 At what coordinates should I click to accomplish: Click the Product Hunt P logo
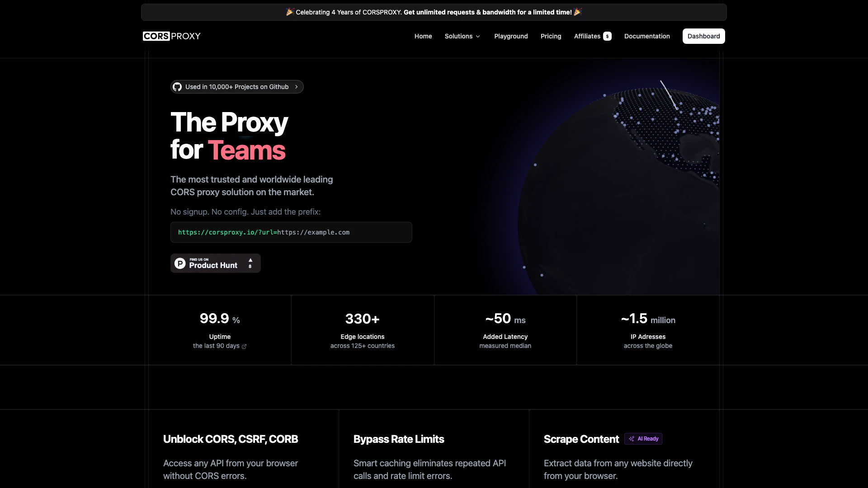point(180,263)
